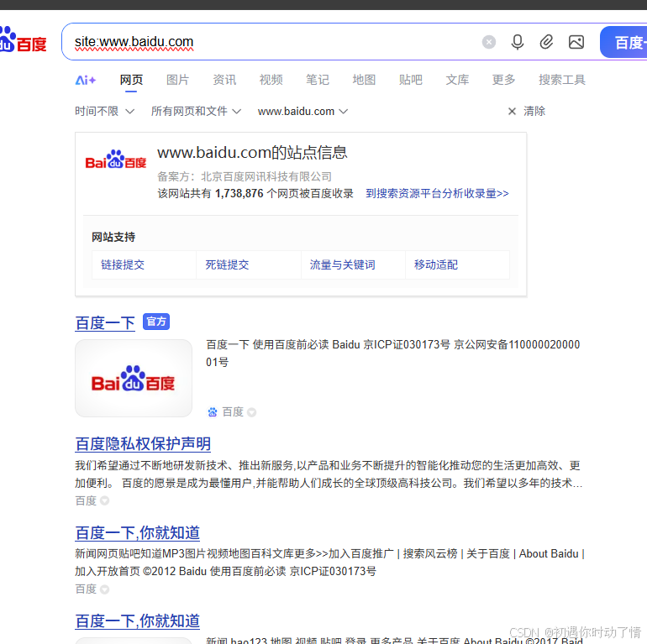The height and width of the screenshot is (644, 647).
Task: Clear search box with the X icon
Action: coord(489,42)
